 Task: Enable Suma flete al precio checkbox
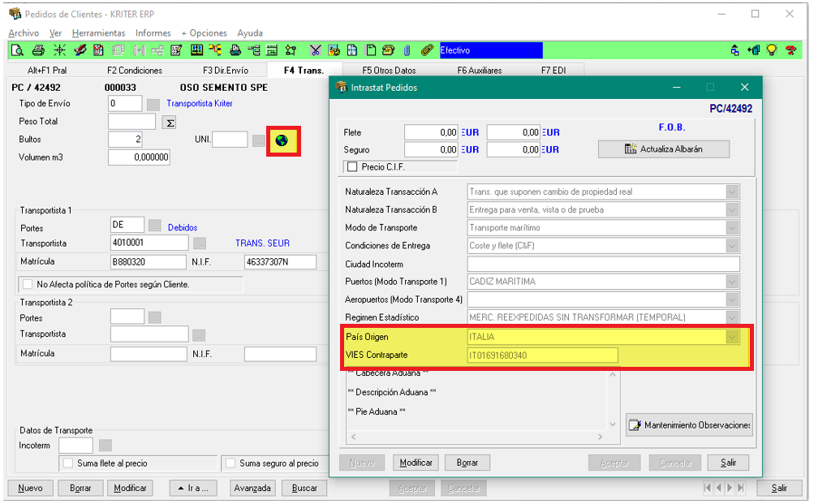(x=68, y=463)
